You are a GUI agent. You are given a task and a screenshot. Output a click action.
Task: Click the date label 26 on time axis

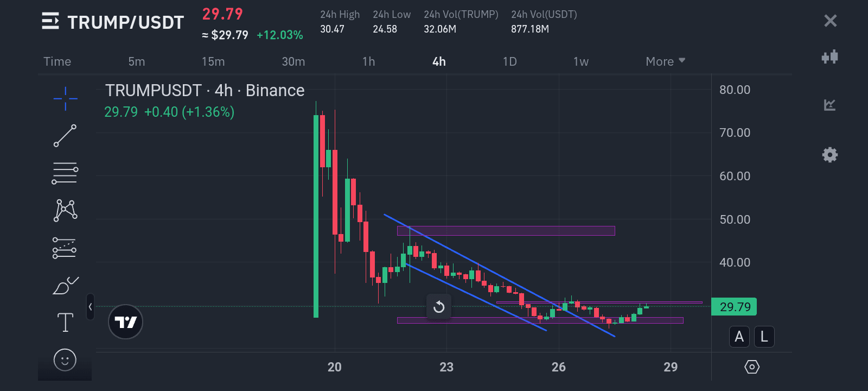point(559,368)
